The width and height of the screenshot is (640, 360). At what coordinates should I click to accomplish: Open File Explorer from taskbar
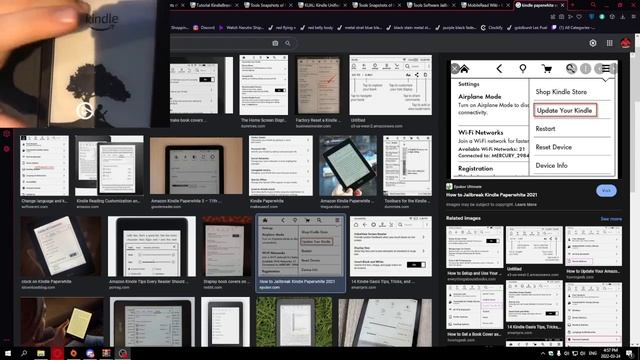40,353
